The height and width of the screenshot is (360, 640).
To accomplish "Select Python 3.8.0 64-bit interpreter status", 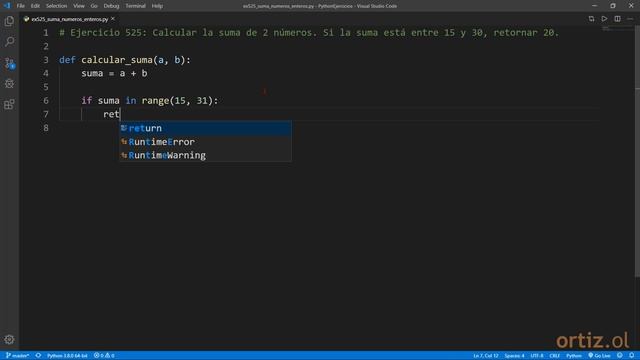I will tap(67, 356).
